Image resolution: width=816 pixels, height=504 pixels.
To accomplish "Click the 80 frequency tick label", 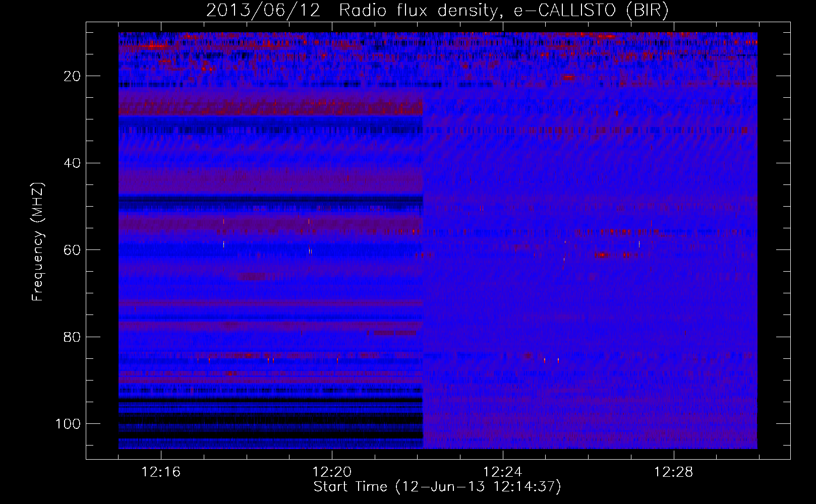I will click(x=73, y=337).
